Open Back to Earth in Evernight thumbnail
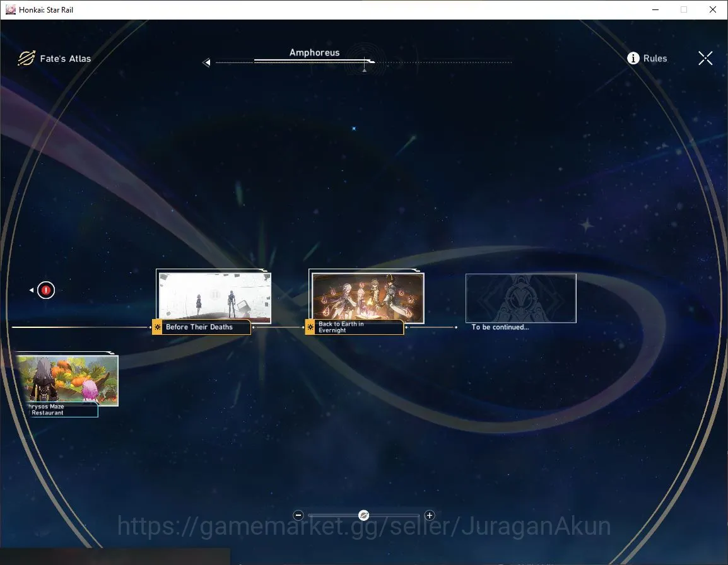728x565 pixels. click(368, 297)
